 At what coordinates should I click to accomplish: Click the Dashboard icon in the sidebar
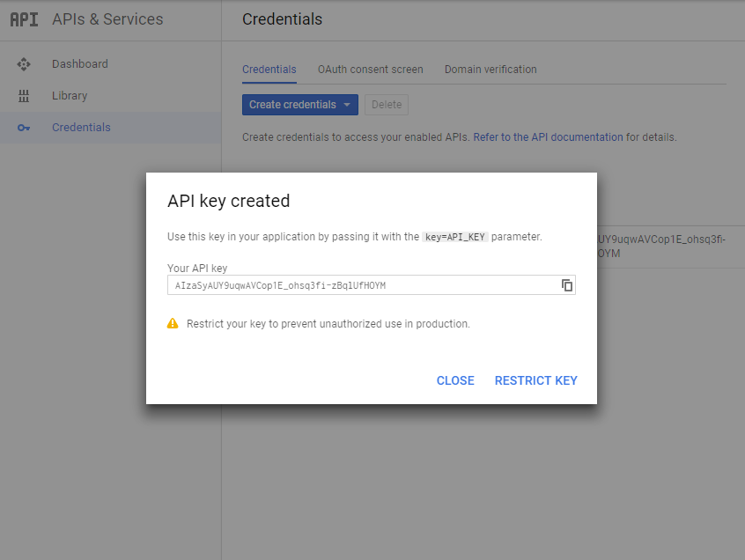coord(24,64)
